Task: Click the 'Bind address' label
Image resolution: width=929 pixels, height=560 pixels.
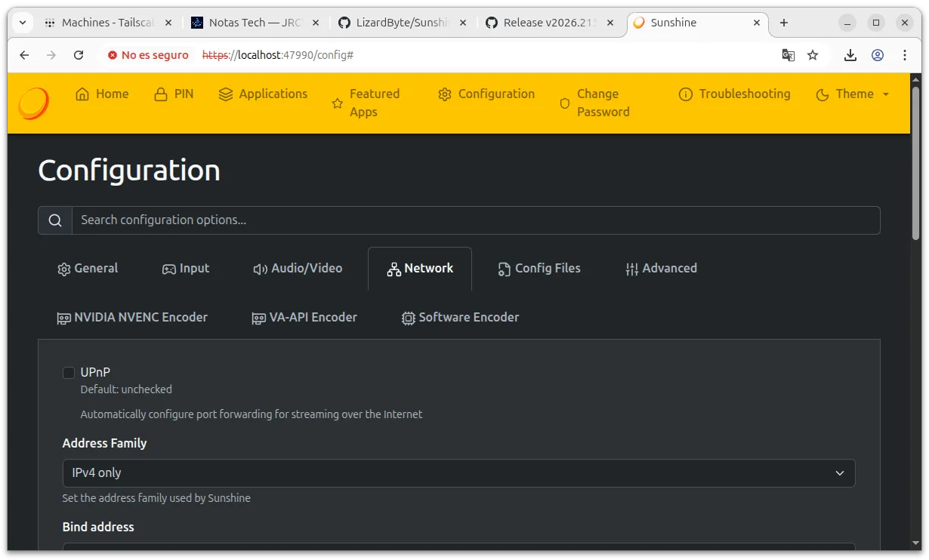Action: 98,527
